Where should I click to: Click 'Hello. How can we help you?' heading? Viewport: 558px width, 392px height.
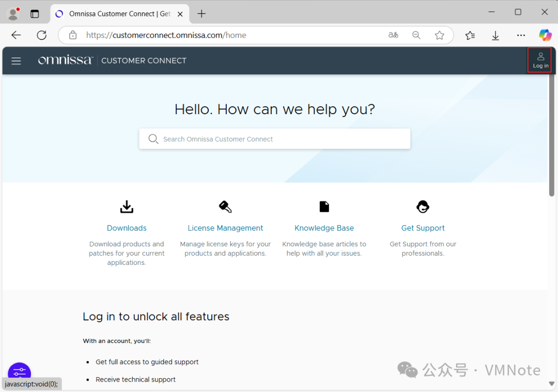pos(275,109)
